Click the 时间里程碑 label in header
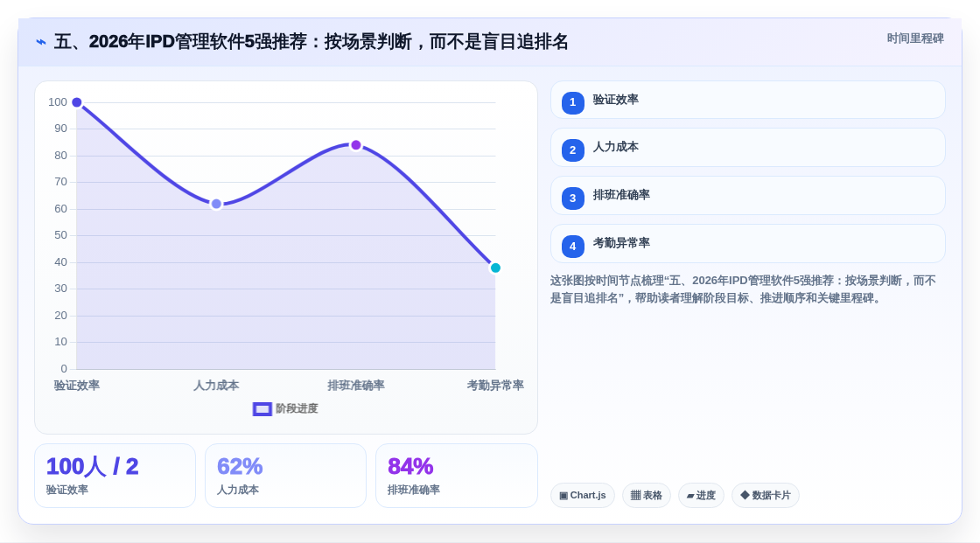The height and width of the screenshot is (543, 980). (915, 38)
